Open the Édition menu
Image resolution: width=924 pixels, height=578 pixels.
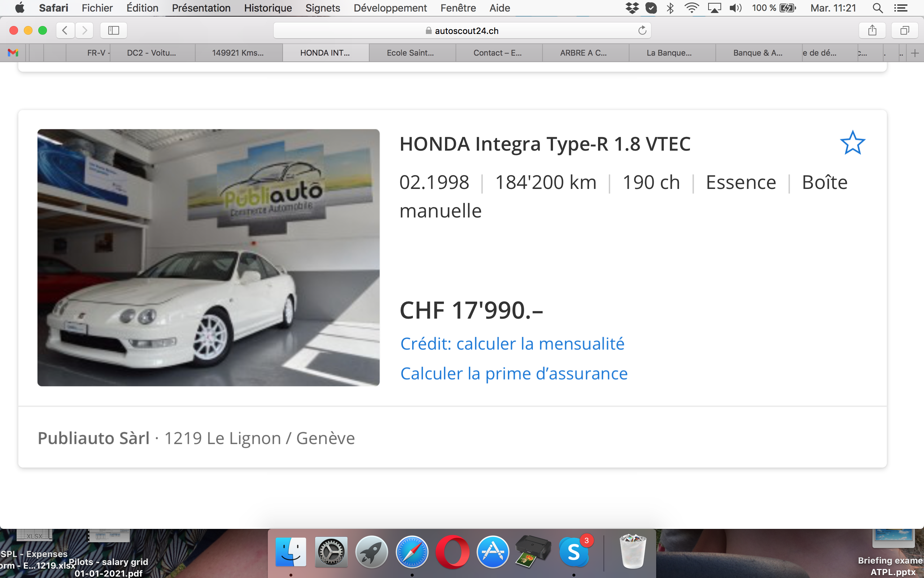(143, 8)
